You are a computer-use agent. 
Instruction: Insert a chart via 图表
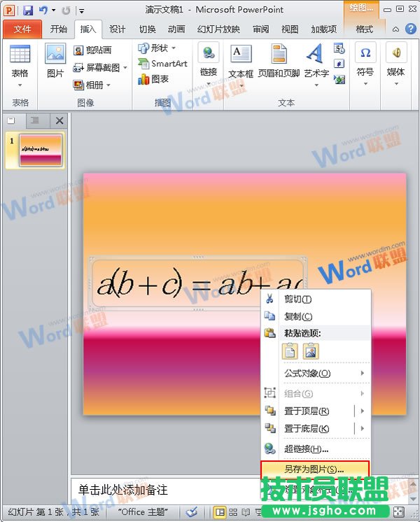(153, 79)
